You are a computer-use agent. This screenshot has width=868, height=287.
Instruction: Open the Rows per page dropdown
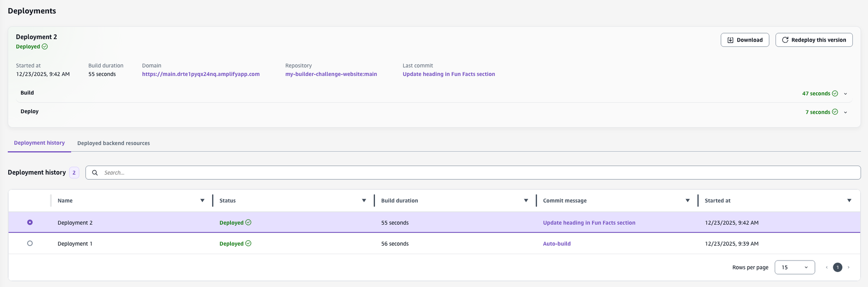794,267
